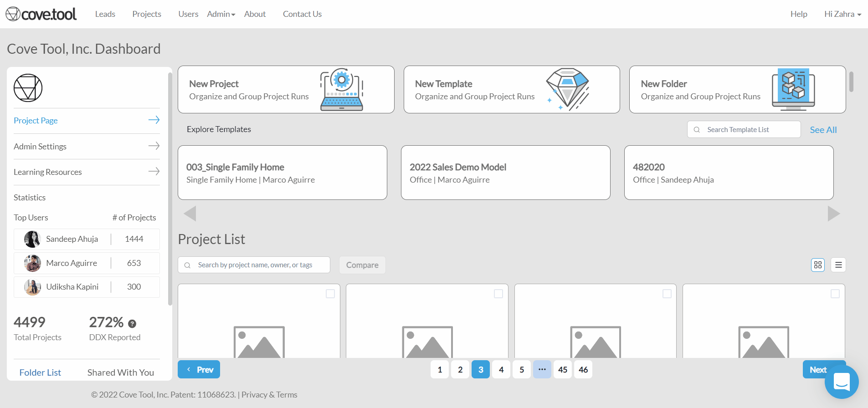
Task: Focus the Search Template List field
Action: tap(744, 129)
